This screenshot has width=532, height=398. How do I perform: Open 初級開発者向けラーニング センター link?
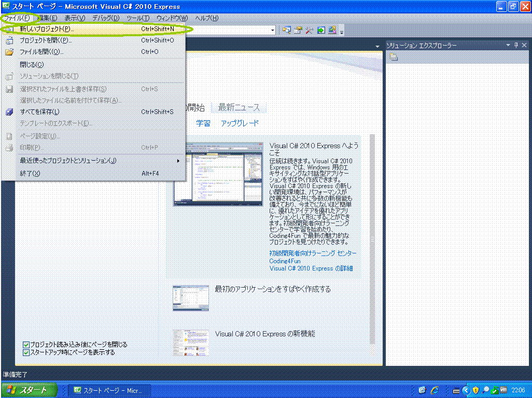click(x=313, y=253)
